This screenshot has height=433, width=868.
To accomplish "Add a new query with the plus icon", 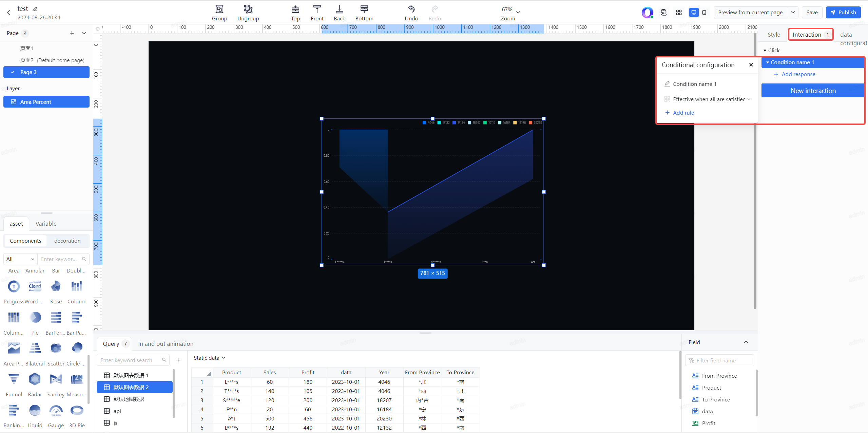I will click(178, 360).
